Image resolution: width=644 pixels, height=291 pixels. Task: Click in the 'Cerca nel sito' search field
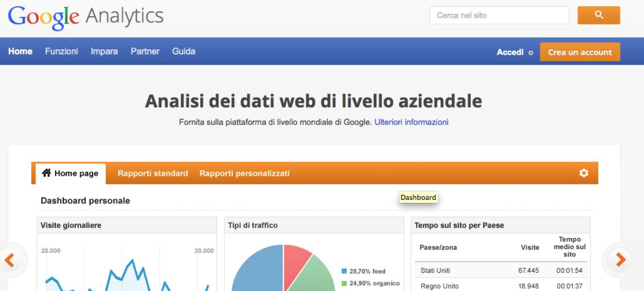[499, 16]
